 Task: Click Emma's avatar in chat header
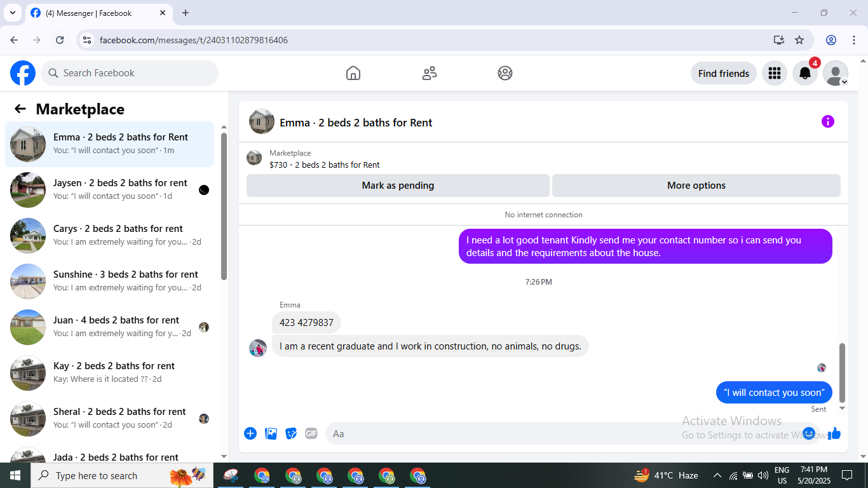coord(262,121)
